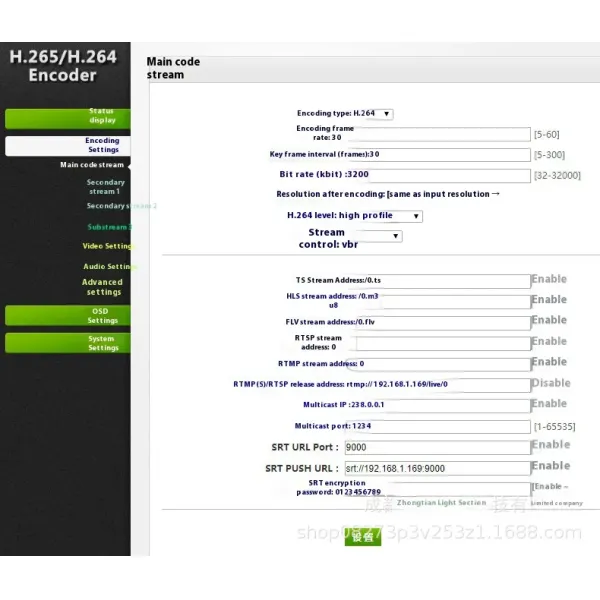The height and width of the screenshot is (600, 600).
Task: Click the SRT PUSH URL field
Action: click(x=438, y=468)
